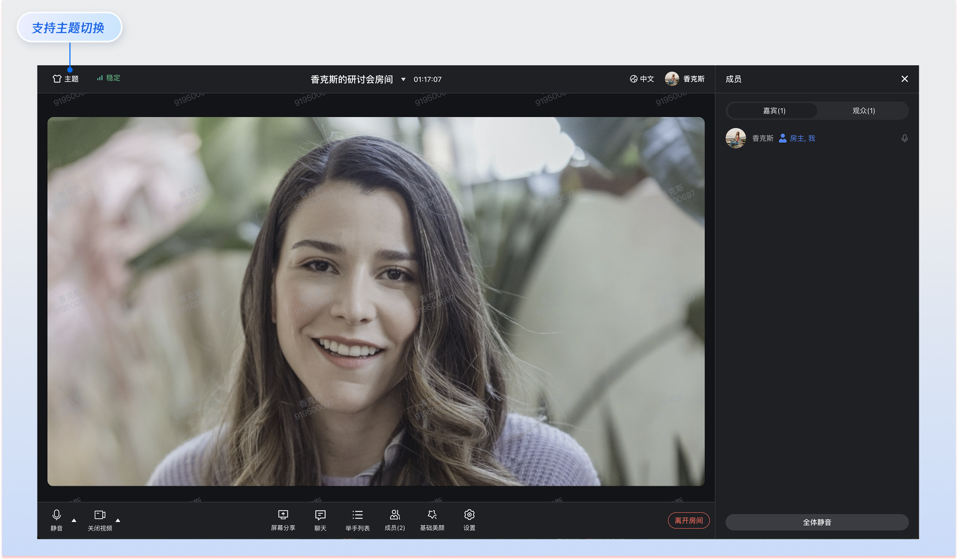The height and width of the screenshot is (560, 958).
Task: Switch to the 嘉宾(1) tab
Action: (x=774, y=111)
